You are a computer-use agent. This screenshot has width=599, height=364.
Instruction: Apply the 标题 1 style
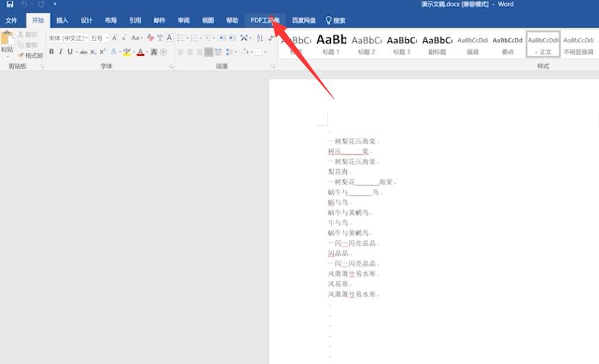click(331, 45)
